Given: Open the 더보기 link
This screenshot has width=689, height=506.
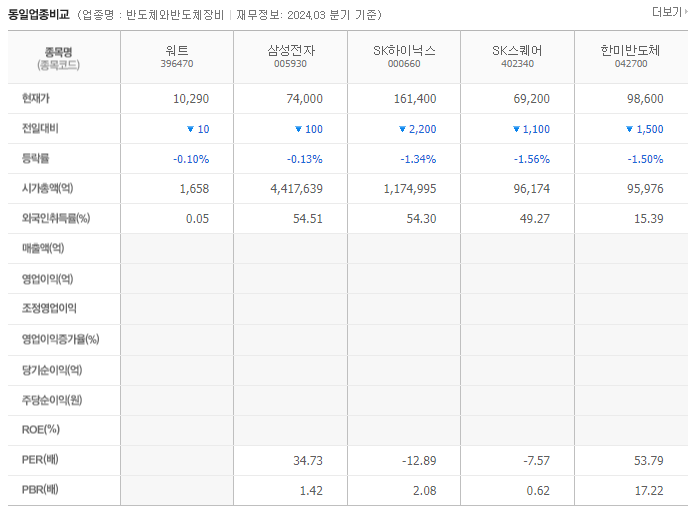Looking at the screenshot, I should [669, 12].
